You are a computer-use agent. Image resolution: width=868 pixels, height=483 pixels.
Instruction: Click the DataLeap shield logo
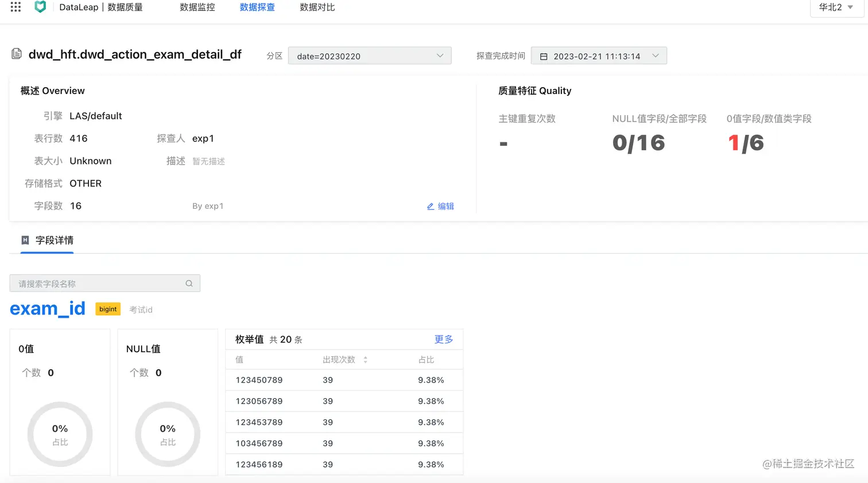coord(40,7)
